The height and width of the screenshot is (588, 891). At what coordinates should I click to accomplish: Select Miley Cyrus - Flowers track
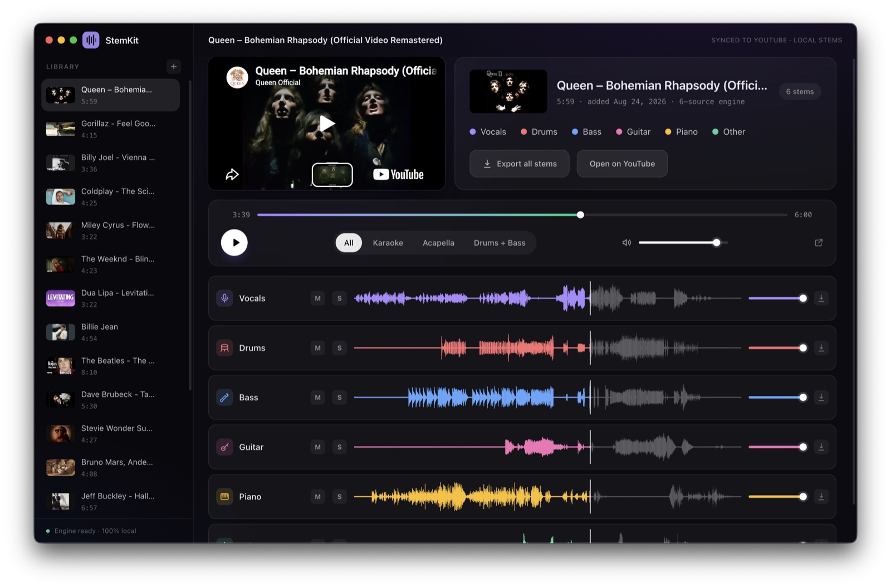pyautogui.click(x=110, y=231)
